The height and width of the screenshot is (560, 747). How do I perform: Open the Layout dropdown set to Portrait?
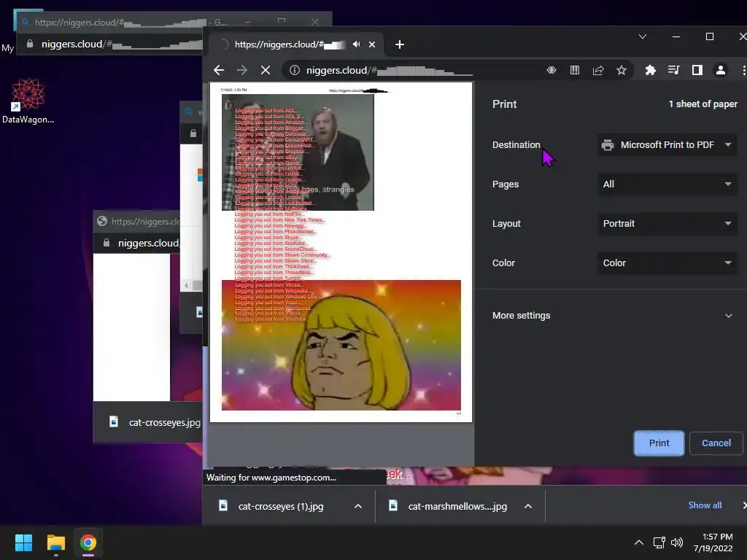[667, 223]
